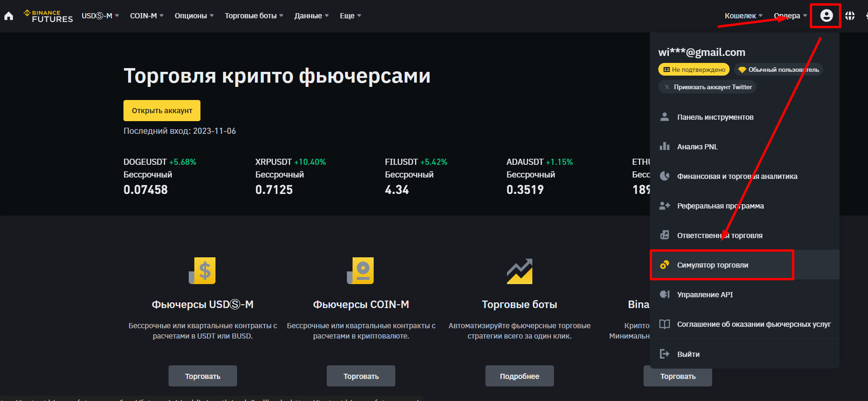
Task: Click the ADAUSDT price 0.3519
Action: click(525, 190)
